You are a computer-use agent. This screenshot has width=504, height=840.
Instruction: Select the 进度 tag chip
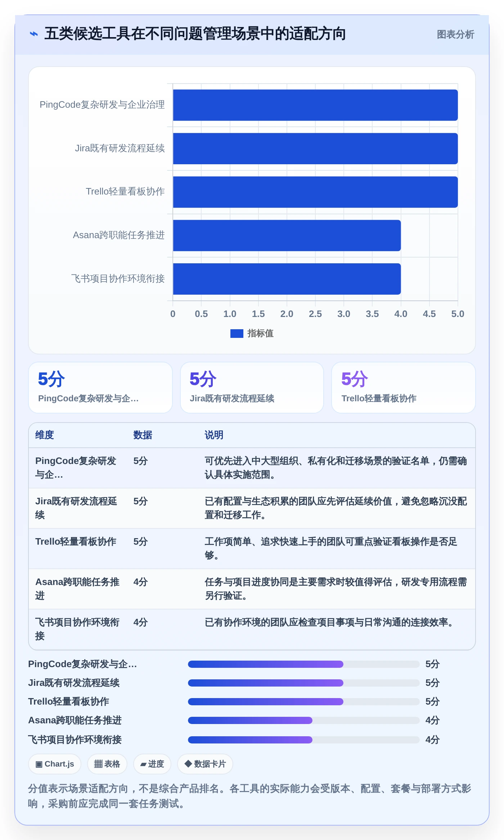click(152, 764)
